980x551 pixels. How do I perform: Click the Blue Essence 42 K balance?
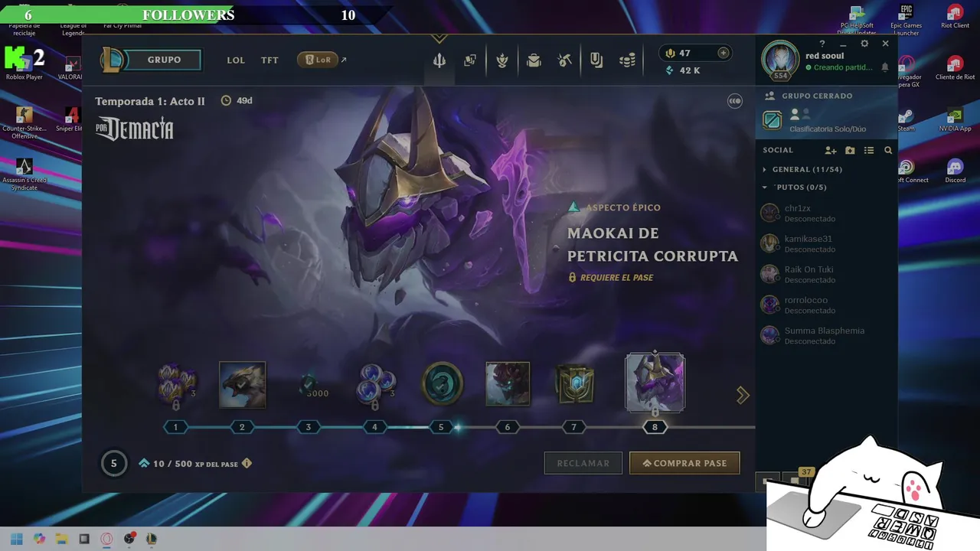click(x=683, y=70)
